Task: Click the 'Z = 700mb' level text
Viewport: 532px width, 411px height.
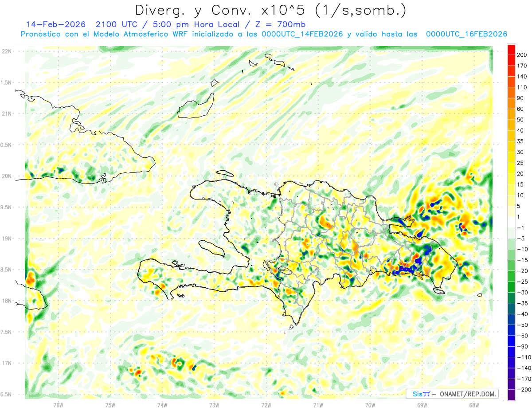Action: (280, 24)
